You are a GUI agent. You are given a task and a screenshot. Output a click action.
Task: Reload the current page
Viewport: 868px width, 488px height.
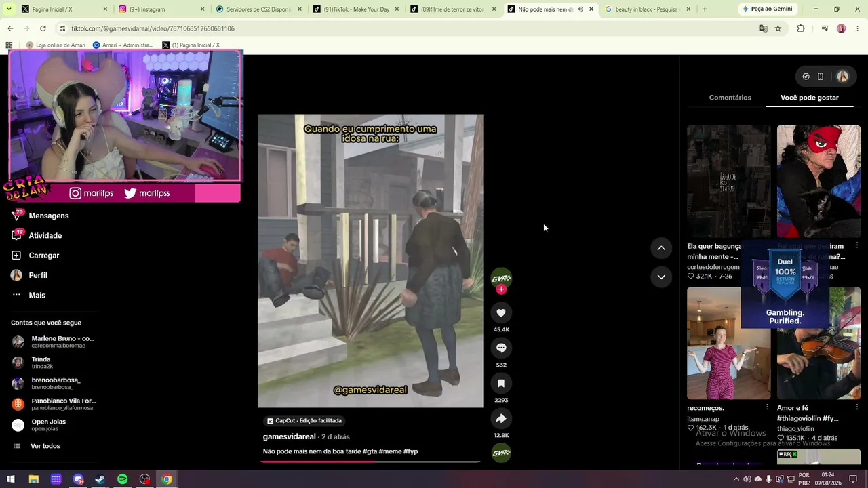click(43, 28)
